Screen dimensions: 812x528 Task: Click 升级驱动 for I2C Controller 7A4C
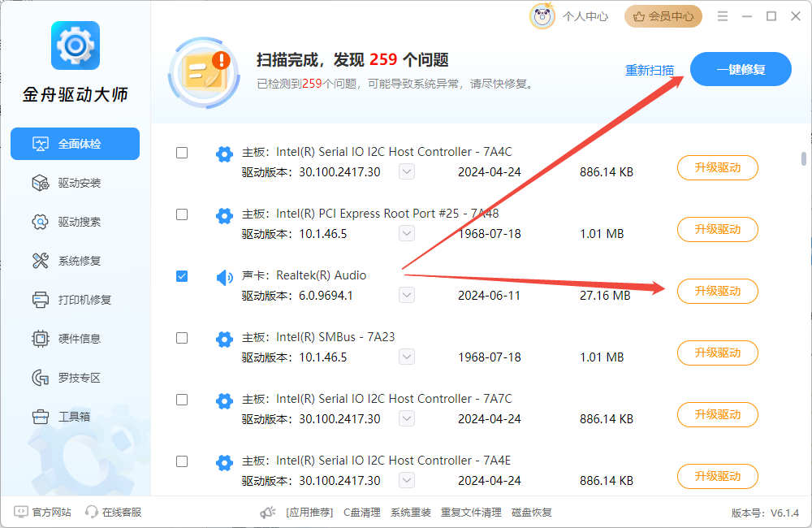pos(718,168)
